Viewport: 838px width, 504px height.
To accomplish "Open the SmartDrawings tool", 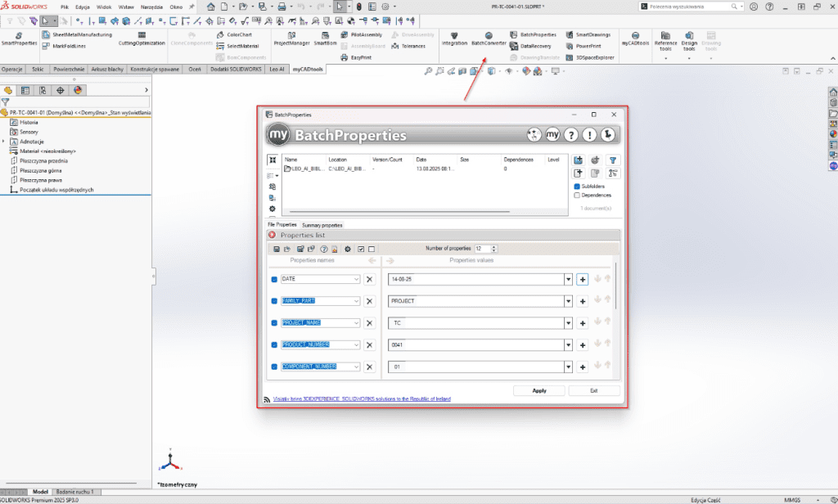I will (x=588, y=34).
